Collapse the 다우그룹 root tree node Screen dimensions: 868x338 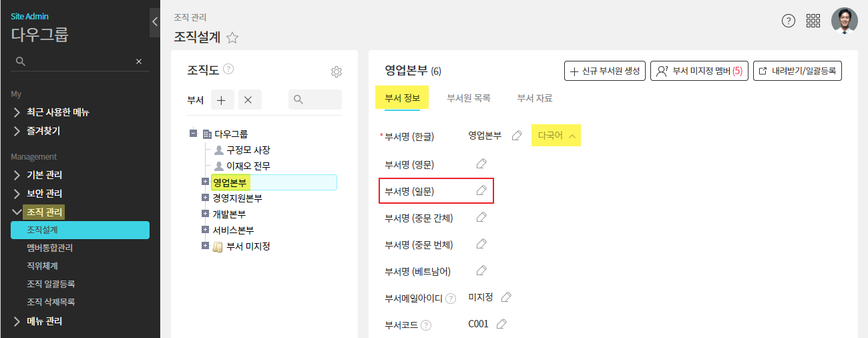[x=194, y=134]
